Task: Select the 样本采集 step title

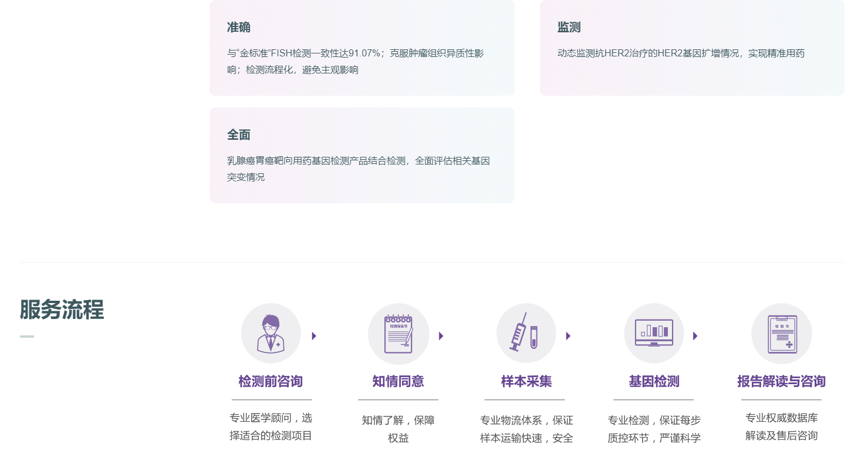Action: pos(526,382)
